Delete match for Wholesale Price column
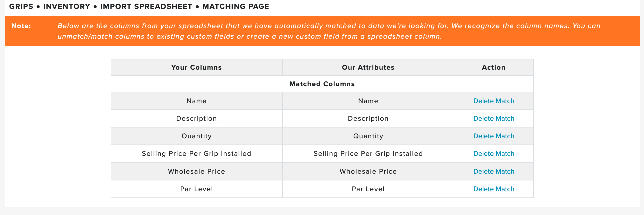Image resolution: width=644 pixels, height=215 pixels. click(494, 172)
